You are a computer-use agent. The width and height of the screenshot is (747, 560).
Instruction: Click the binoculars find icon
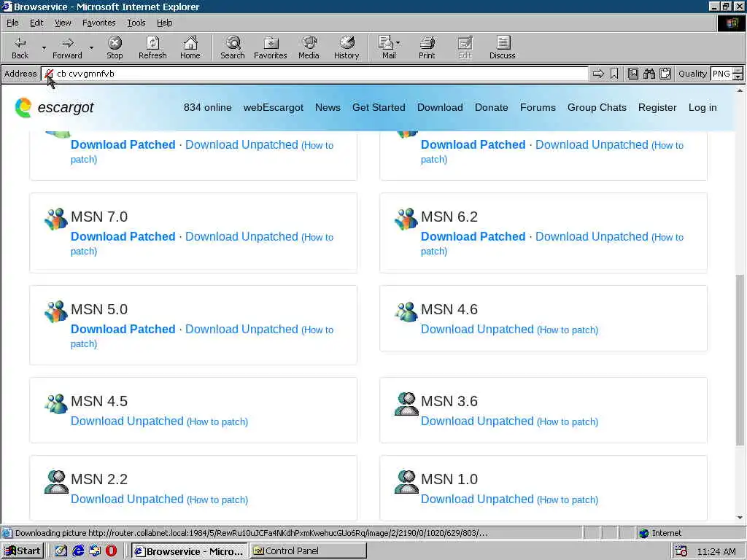649,74
